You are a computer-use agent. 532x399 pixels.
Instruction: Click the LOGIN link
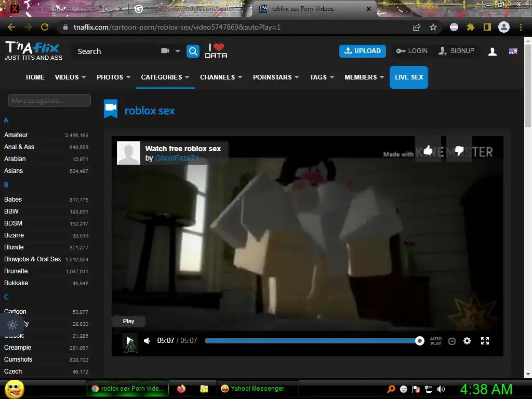pos(412,51)
